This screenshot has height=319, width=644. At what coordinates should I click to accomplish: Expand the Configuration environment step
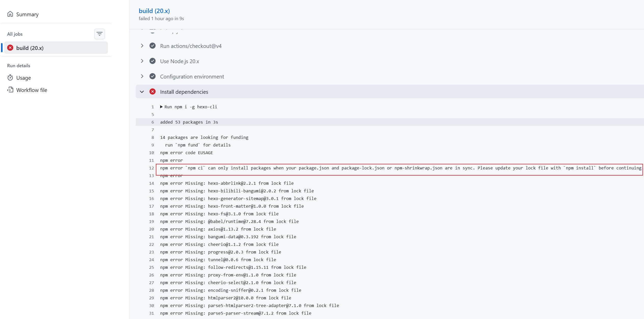point(142,76)
